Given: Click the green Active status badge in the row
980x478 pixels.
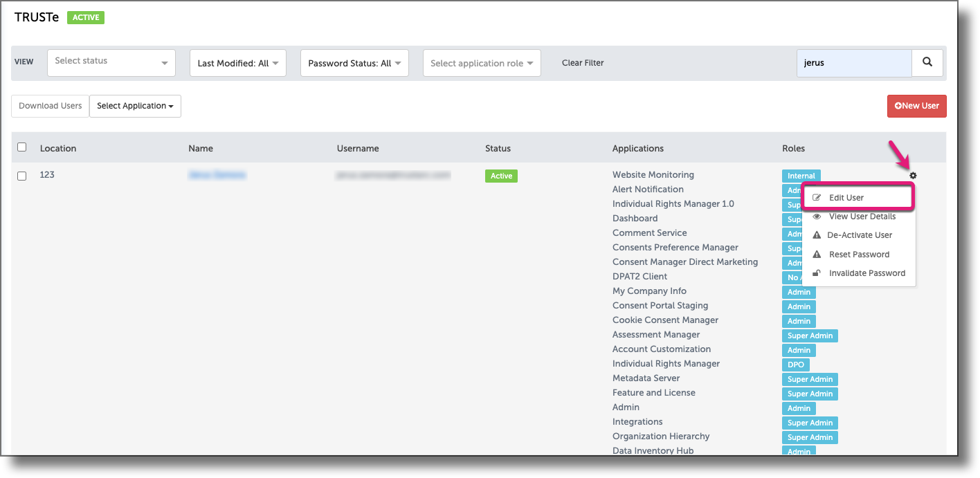Looking at the screenshot, I should point(501,176).
